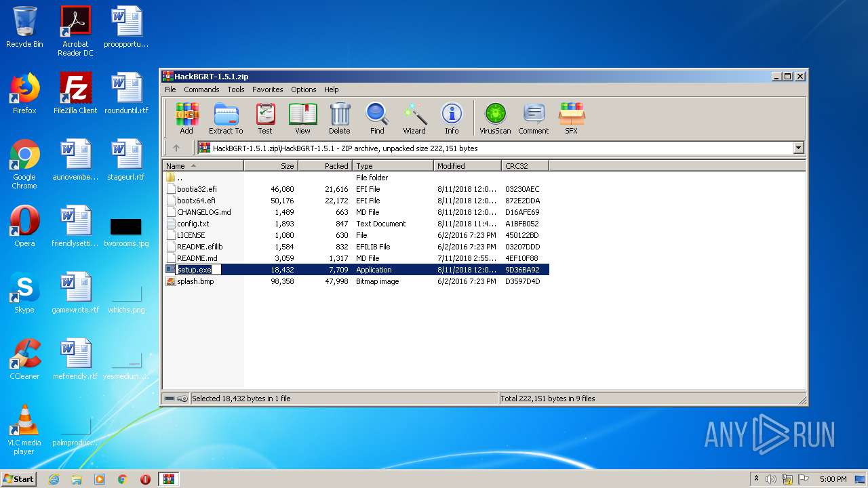Click Opera icon in the taskbar
868x488 pixels.
click(x=145, y=479)
